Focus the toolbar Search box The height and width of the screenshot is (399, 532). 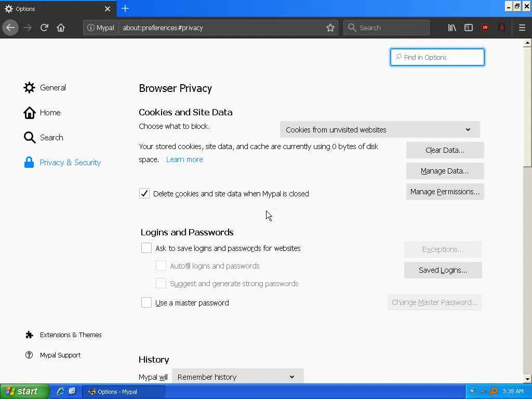[387, 28]
